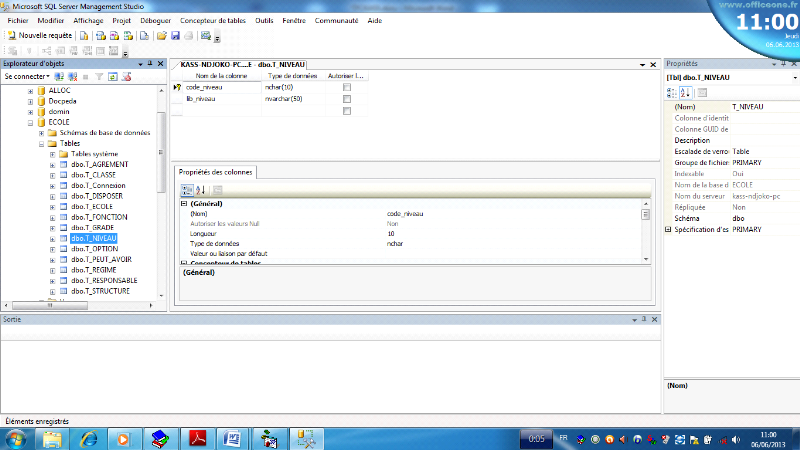The width and height of the screenshot is (800, 450).
Task: Select dbo.T_RESPONSABLE table in tree
Action: [x=104, y=281]
